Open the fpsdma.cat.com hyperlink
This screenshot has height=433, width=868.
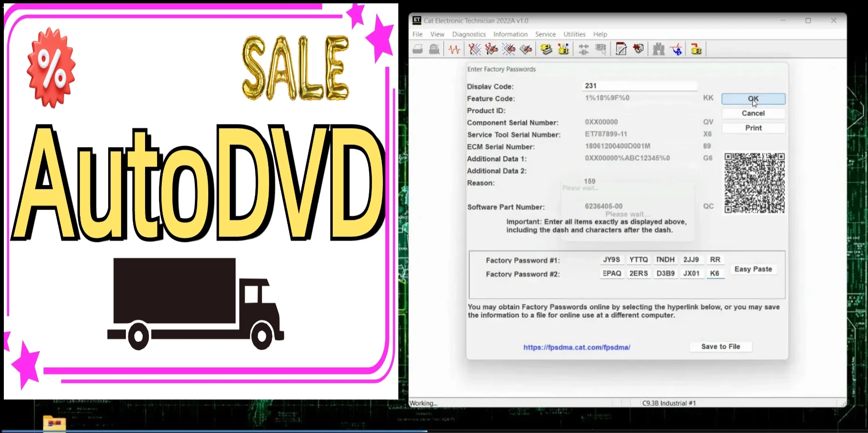(576, 347)
